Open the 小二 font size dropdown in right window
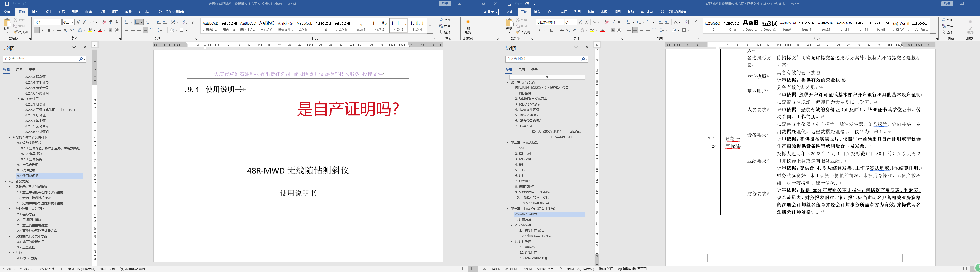 [x=575, y=22]
